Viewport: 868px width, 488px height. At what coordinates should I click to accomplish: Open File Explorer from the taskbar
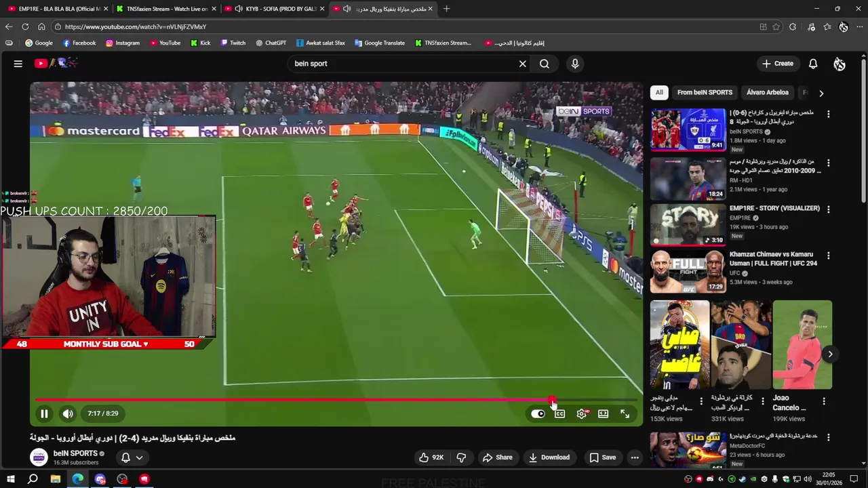pyautogui.click(x=56, y=479)
